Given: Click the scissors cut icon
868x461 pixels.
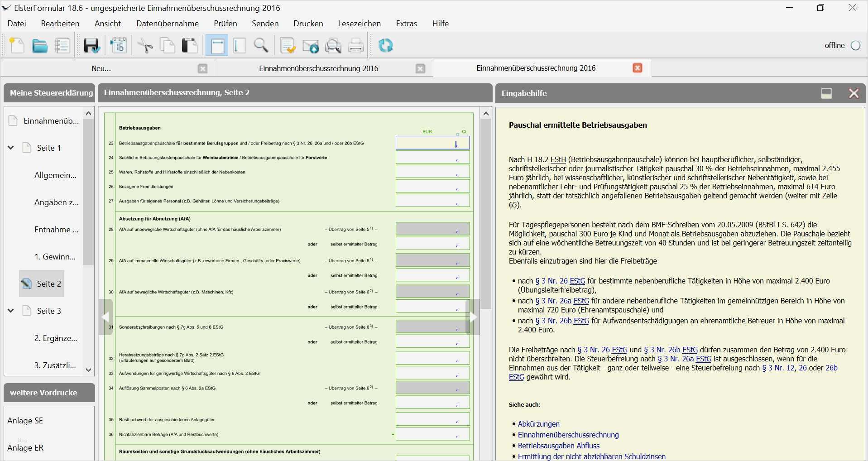Looking at the screenshot, I should coord(145,46).
